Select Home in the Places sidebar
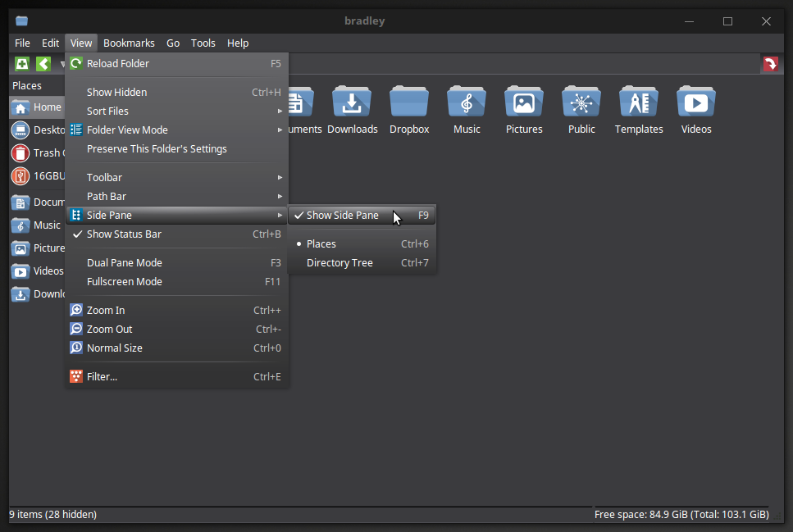Viewport: 793px width, 532px height. 37,107
